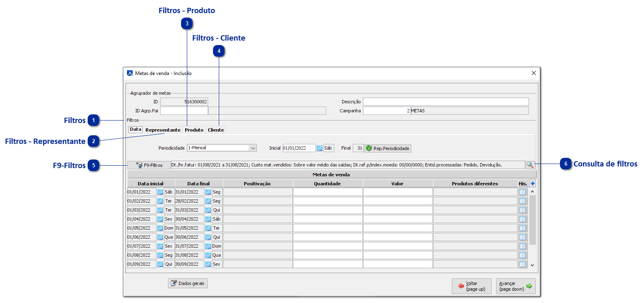Image resolution: width=644 pixels, height=303 pixels.
Task: Switch to the Produto filter tab
Action: 194,130
